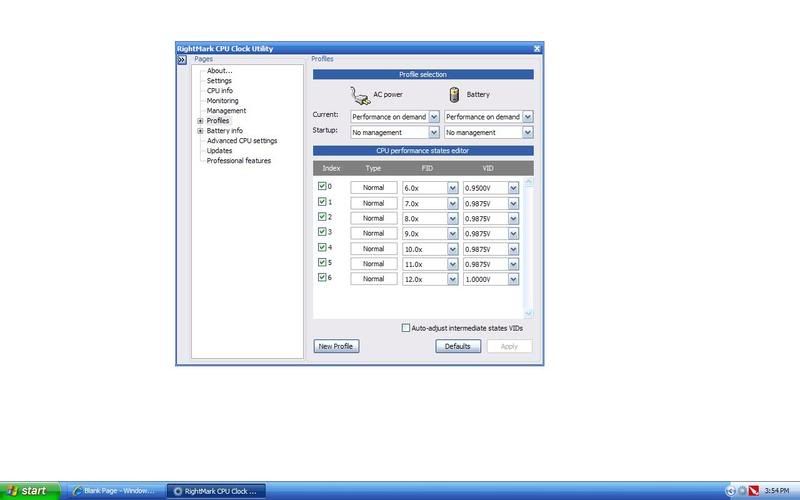800x500 pixels.
Task: Click the Type column header
Action: 373,168
